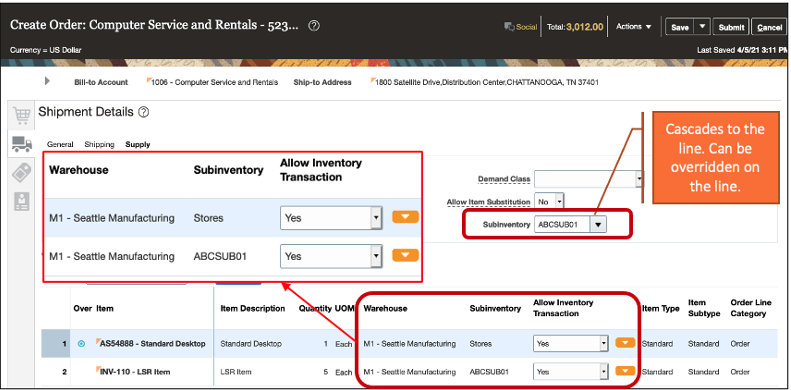The image size is (791, 390).
Task: Click orange actions icon on AS54888 order line
Action: (x=626, y=343)
